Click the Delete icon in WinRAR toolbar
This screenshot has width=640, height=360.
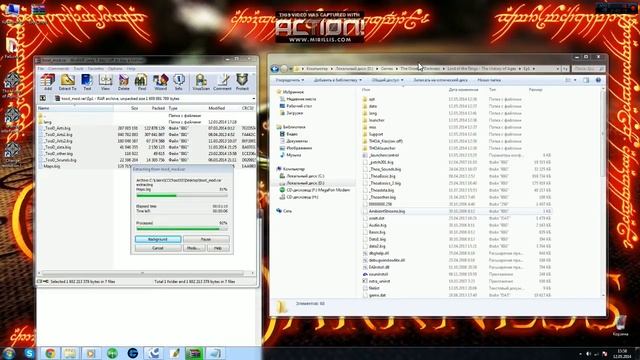[124, 82]
